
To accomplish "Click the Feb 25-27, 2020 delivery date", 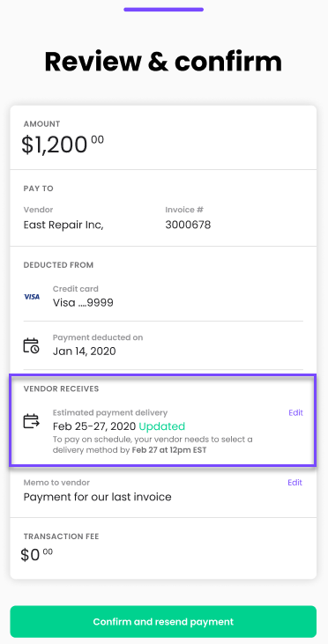I will (94, 426).
